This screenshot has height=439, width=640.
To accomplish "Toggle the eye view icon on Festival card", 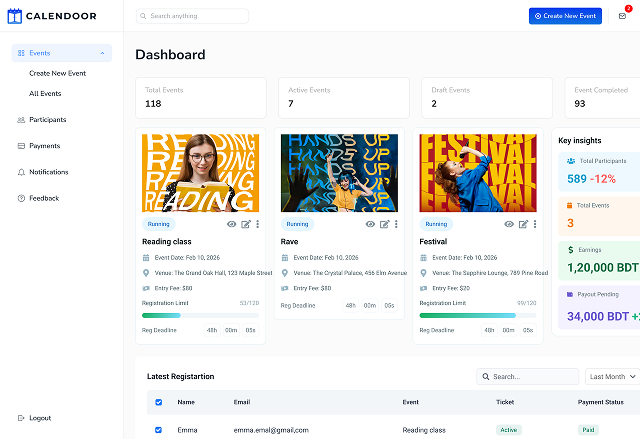I will click(x=509, y=224).
